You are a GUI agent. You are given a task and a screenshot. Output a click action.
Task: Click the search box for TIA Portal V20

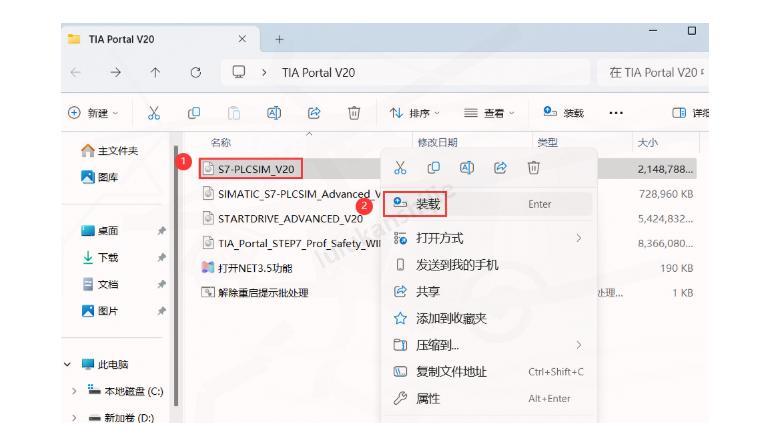click(653, 73)
